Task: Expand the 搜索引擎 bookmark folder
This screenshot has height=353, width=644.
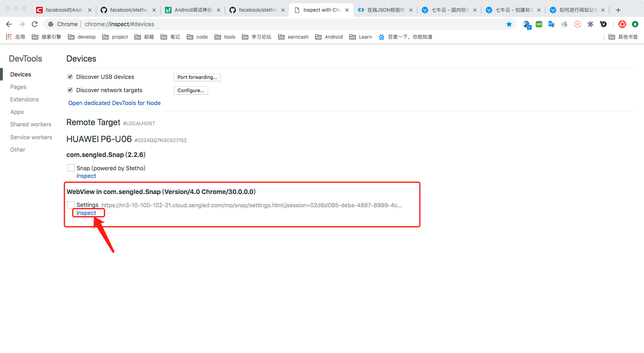Action: 46,37
